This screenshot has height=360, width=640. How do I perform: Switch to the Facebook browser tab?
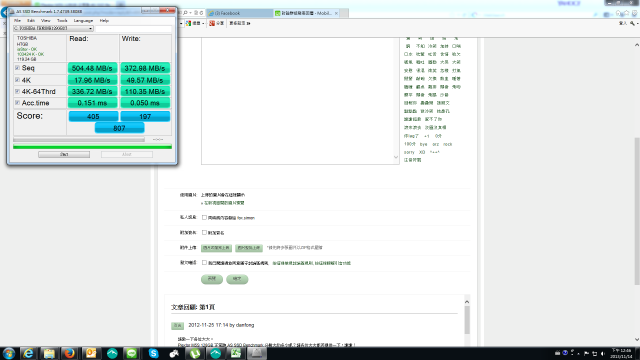pyautogui.click(x=239, y=13)
